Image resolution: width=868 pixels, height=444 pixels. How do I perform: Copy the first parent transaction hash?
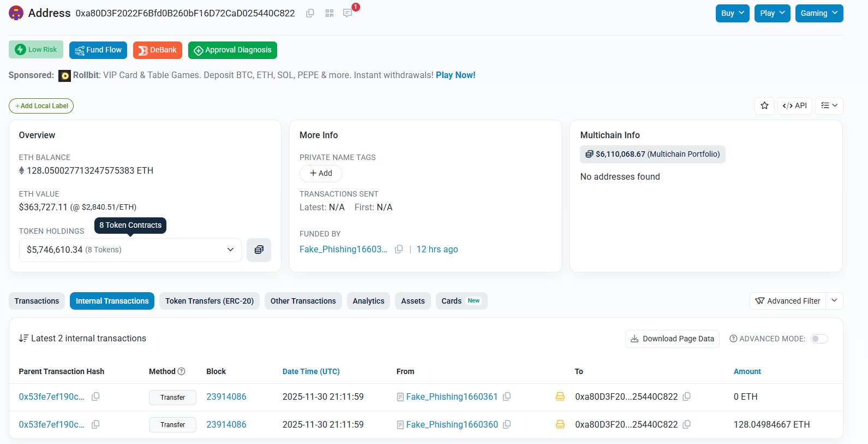[x=95, y=396]
